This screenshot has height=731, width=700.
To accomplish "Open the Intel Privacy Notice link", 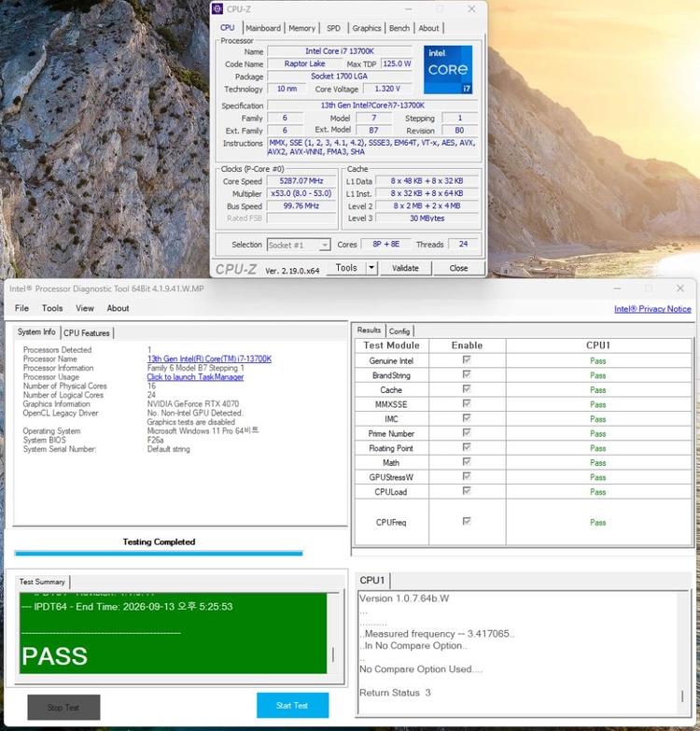I will [x=652, y=309].
